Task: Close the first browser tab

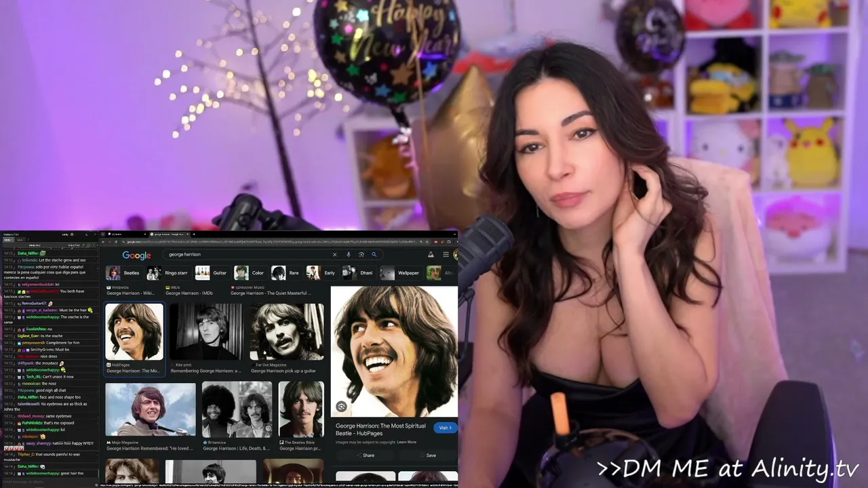Action: (146, 235)
